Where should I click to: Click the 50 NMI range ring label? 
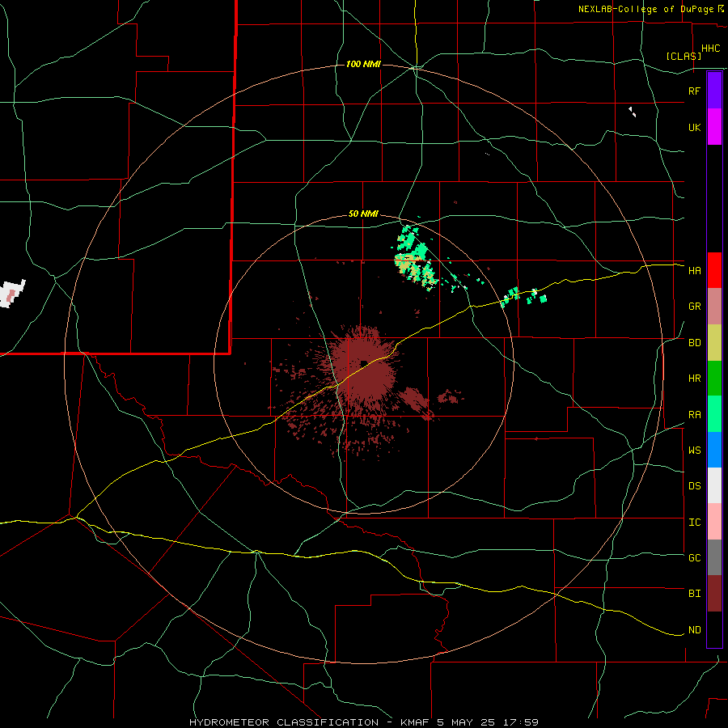[x=363, y=214]
